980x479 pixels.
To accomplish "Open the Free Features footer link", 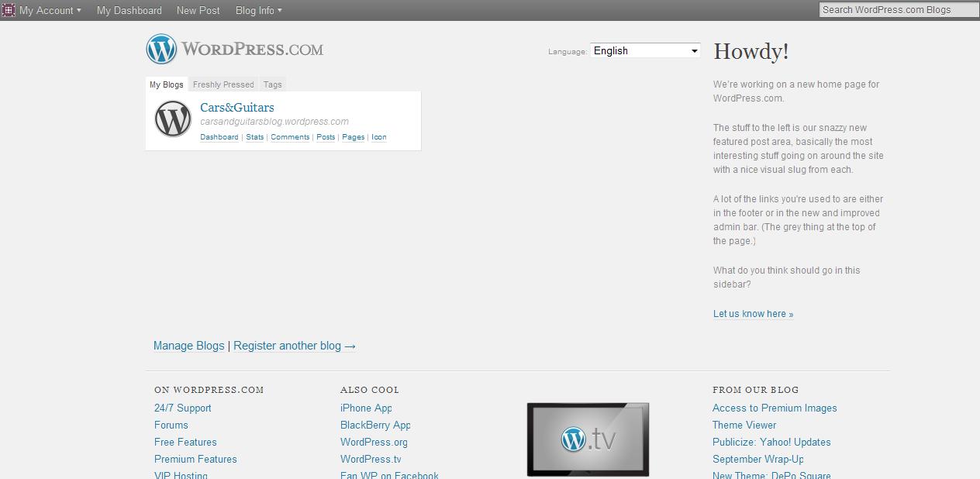I will tap(185, 442).
